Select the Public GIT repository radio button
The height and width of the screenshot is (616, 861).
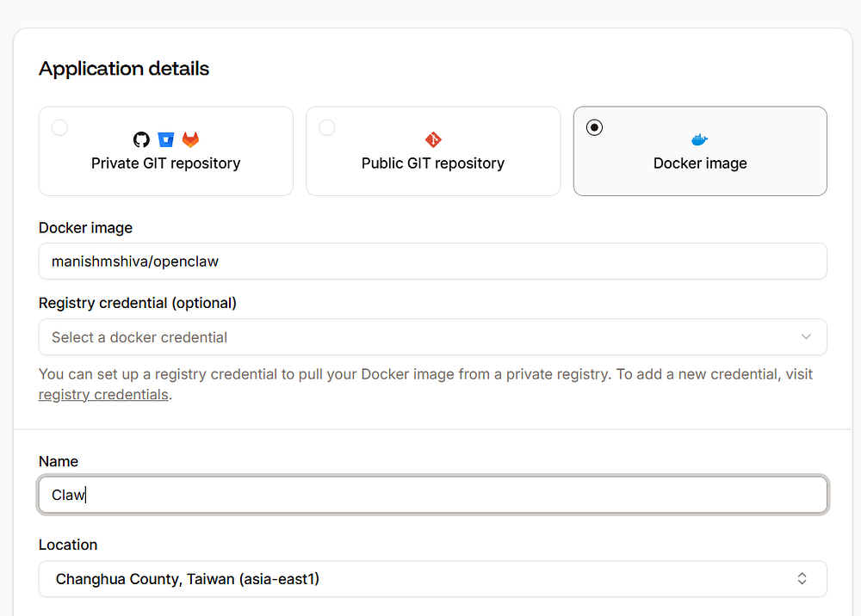327,127
